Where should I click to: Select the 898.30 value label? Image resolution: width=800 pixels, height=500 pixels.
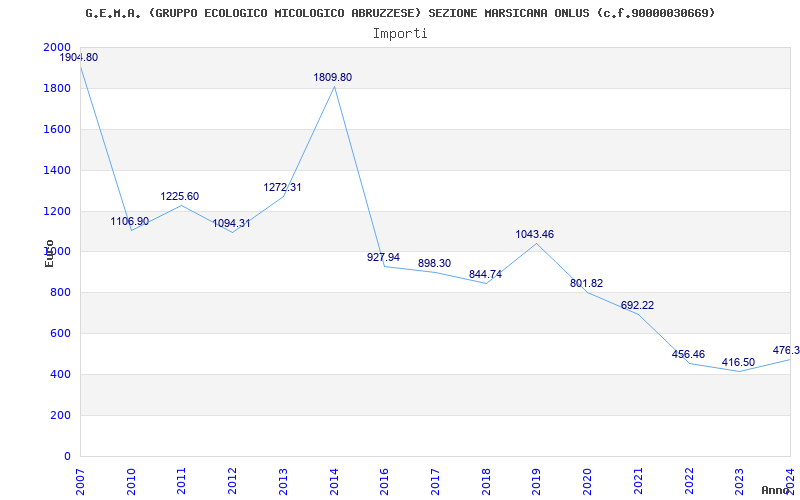pos(434,263)
